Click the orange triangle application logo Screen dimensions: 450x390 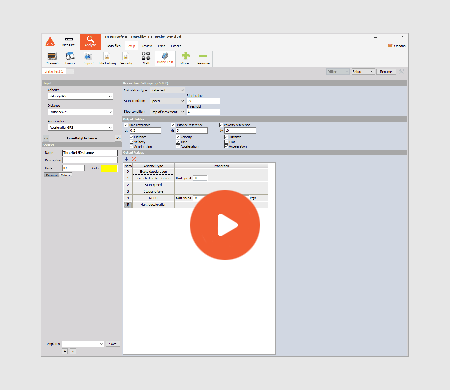click(x=50, y=42)
